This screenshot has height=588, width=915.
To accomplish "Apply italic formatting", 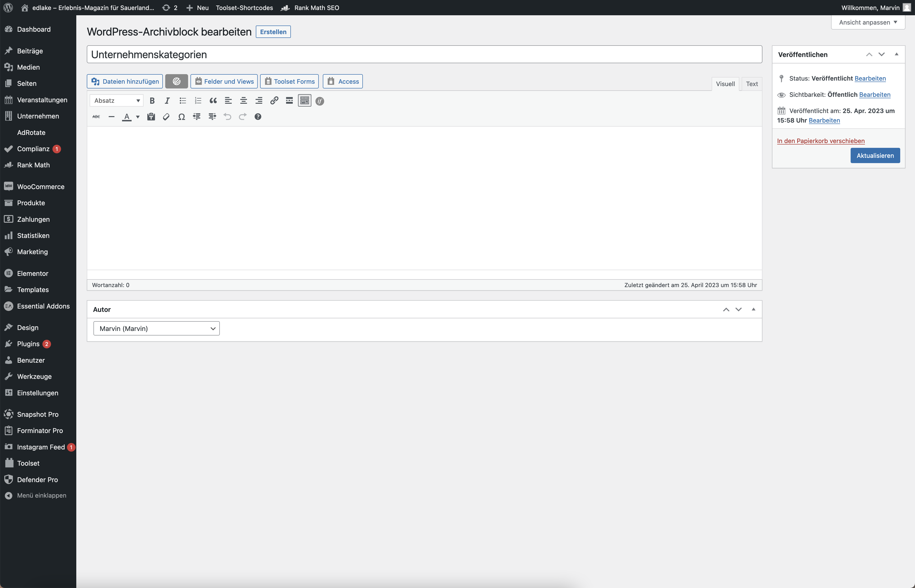I will [x=167, y=101].
